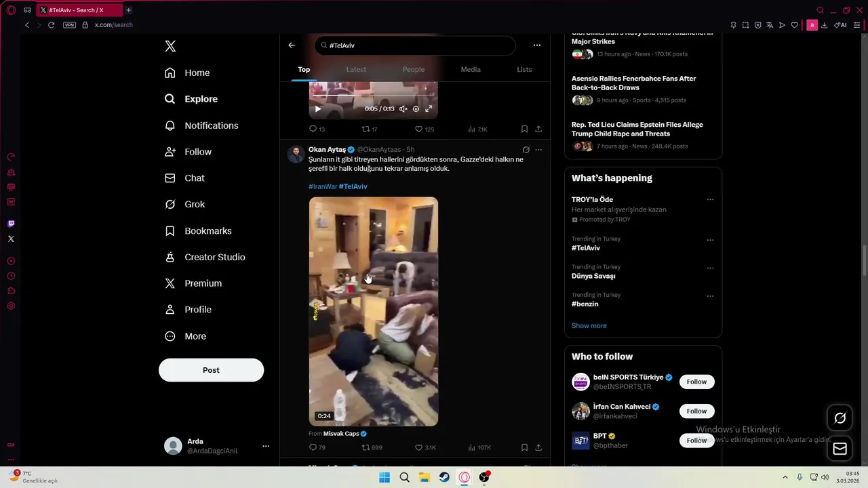Open options for #benzin trend
This screenshot has height=488, width=868.
[710, 296]
